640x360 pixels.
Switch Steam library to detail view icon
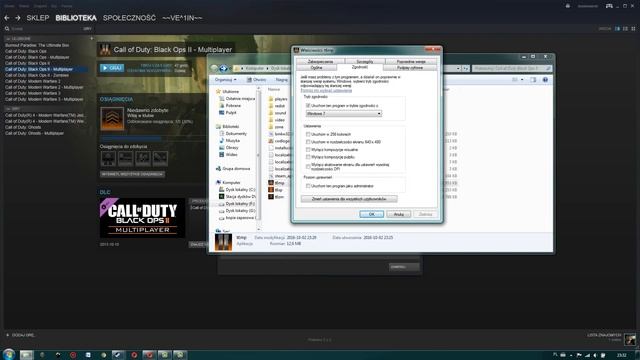click(x=617, y=29)
